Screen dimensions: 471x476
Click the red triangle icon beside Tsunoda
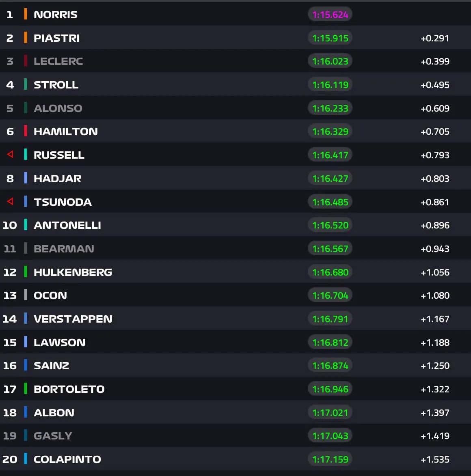10,202
